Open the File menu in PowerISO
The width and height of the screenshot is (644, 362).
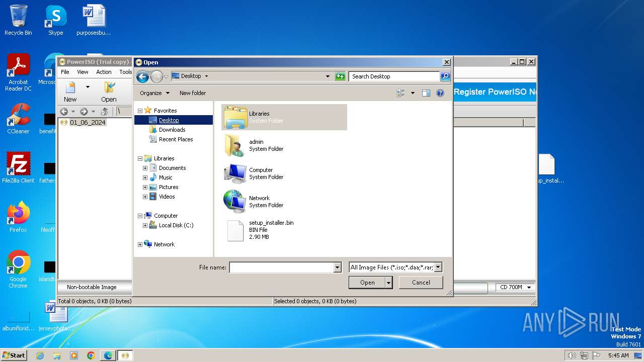tap(65, 72)
